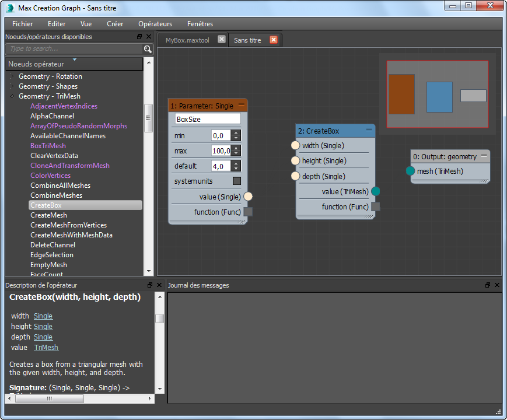Click the value (TriMesh) output connector
507x420 pixels.
pyautogui.click(x=376, y=191)
